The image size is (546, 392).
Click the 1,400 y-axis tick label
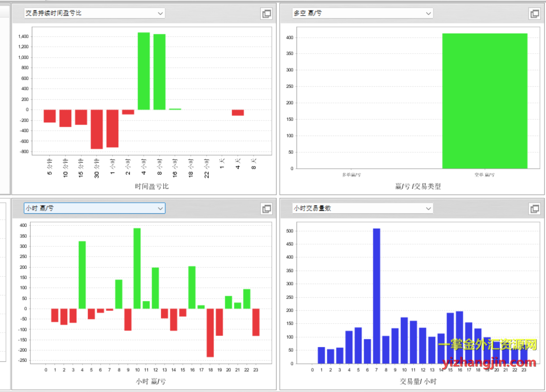[22, 37]
